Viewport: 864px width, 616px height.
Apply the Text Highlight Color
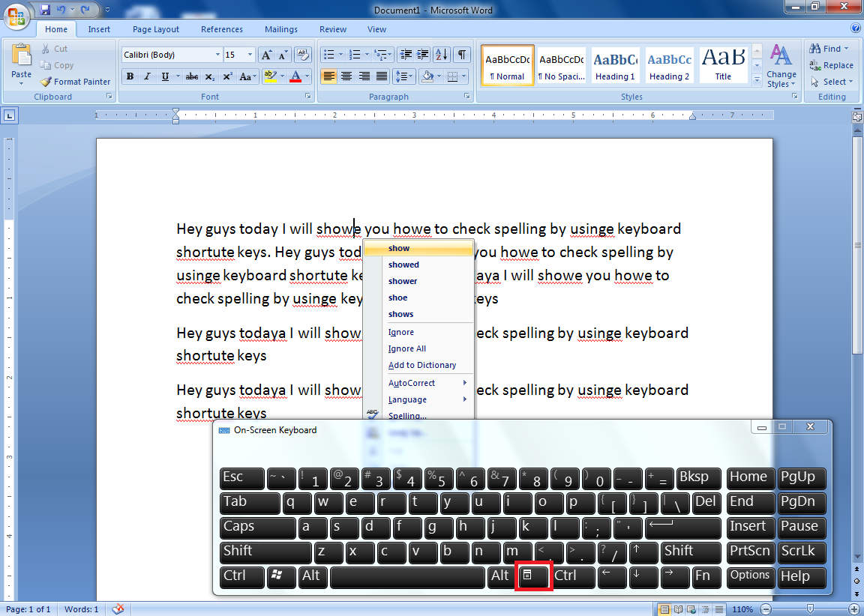tap(271, 76)
